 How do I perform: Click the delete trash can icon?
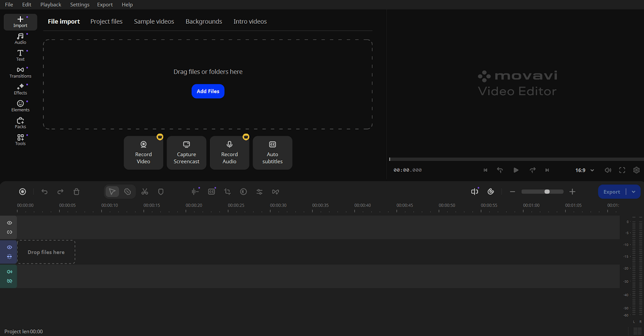pos(76,192)
